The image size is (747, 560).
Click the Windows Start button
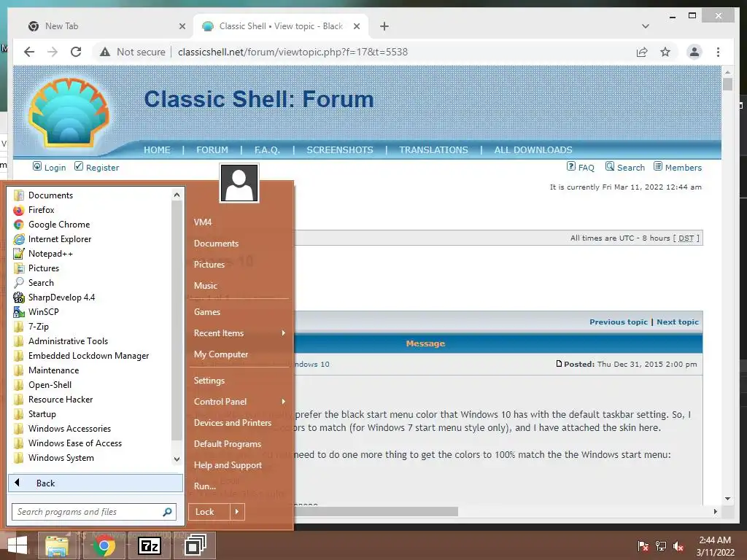click(x=18, y=545)
